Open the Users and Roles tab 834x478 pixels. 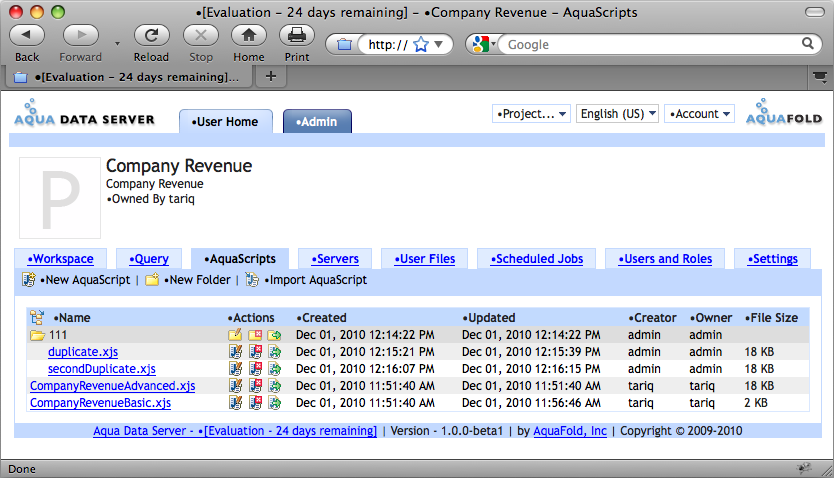click(665, 259)
